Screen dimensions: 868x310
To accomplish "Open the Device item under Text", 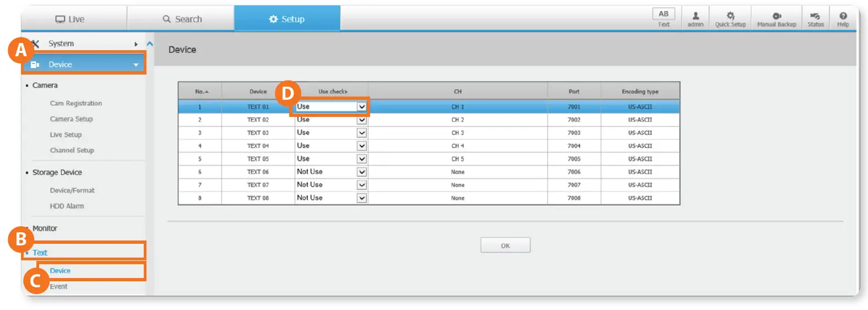I will coord(60,271).
